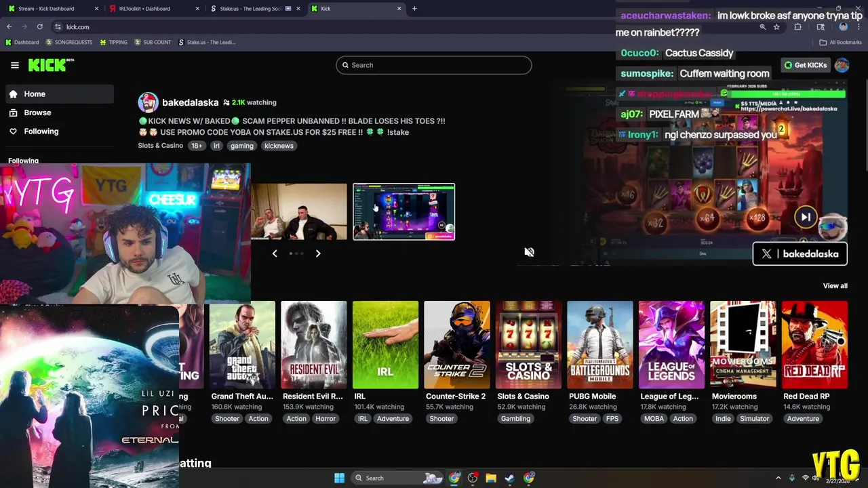868x488 pixels.
Task: Show hidden system tray icons
Action: click(x=778, y=478)
